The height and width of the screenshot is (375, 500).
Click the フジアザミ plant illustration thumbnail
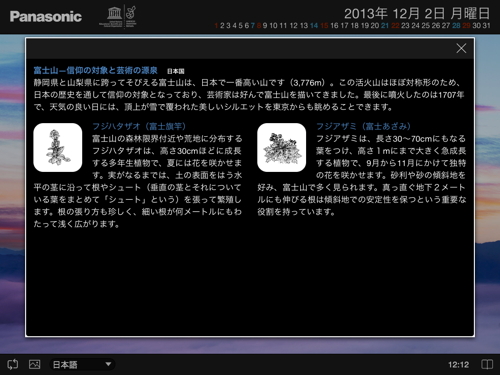coord(282,147)
